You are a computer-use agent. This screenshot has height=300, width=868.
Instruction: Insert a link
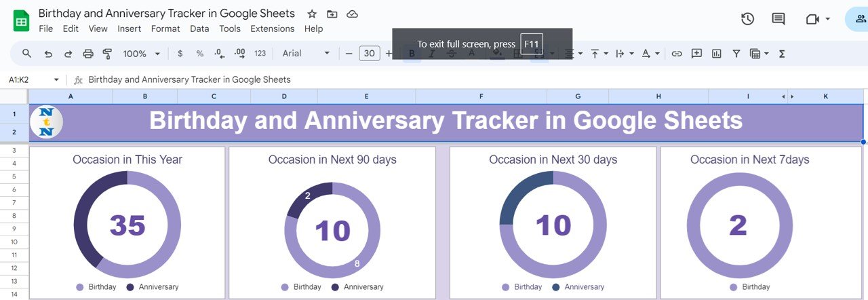pyautogui.click(x=677, y=53)
